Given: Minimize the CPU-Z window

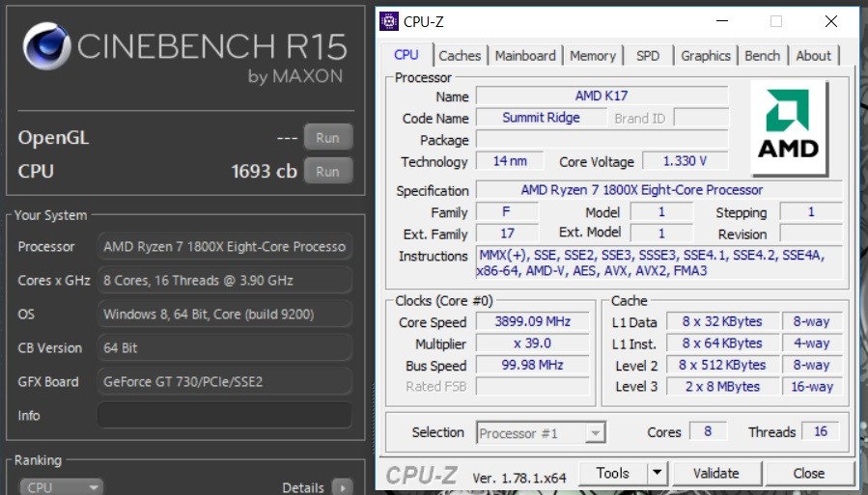Looking at the screenshot, I should 722,21.
